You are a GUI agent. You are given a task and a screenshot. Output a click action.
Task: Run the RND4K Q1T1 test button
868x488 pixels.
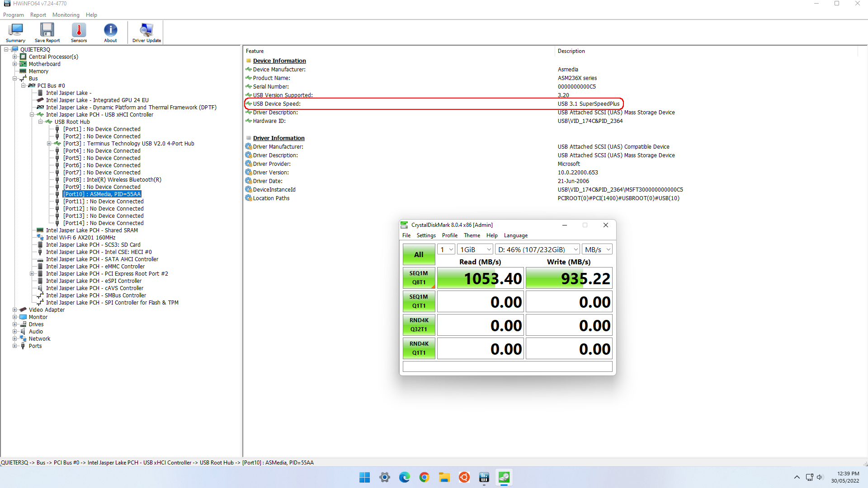[419, 348]
